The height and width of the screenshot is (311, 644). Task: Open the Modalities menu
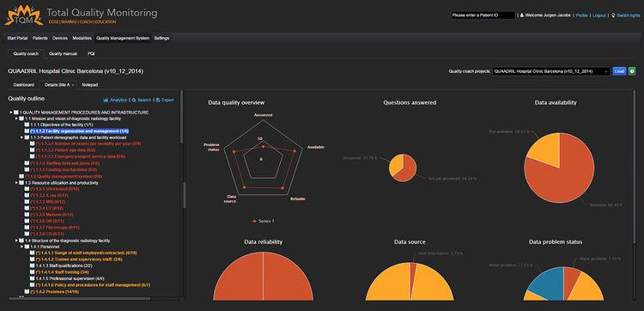(82, 38)
